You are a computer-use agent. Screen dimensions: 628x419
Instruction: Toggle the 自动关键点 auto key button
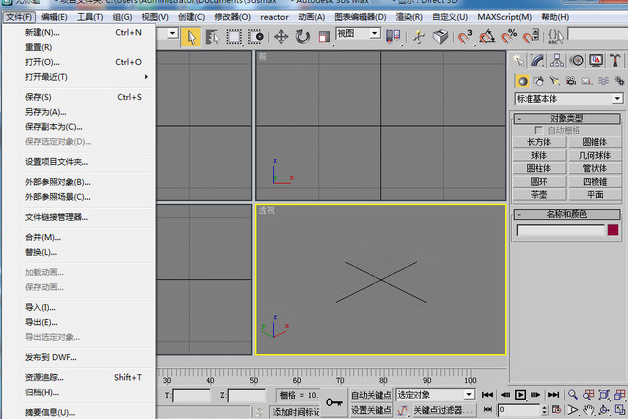(371, 395)
